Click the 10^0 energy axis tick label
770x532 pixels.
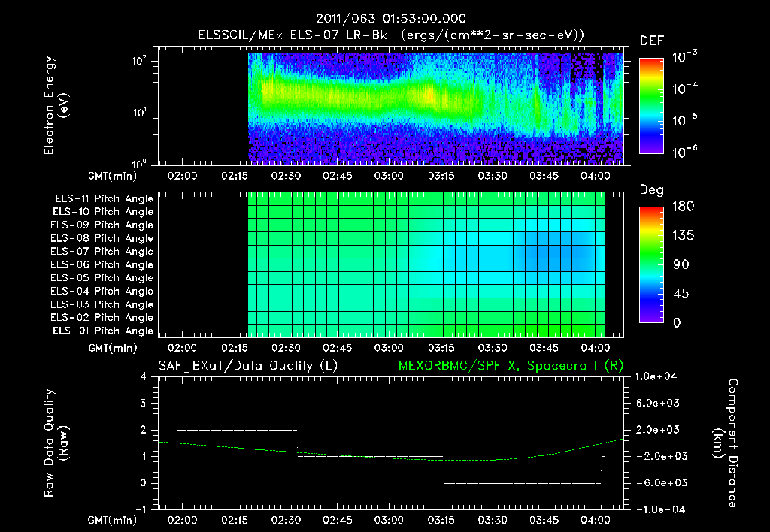(139, 163)
